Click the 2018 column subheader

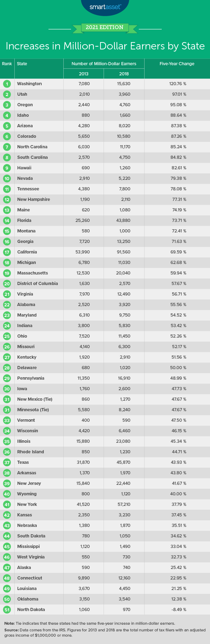tap(124, 74)
